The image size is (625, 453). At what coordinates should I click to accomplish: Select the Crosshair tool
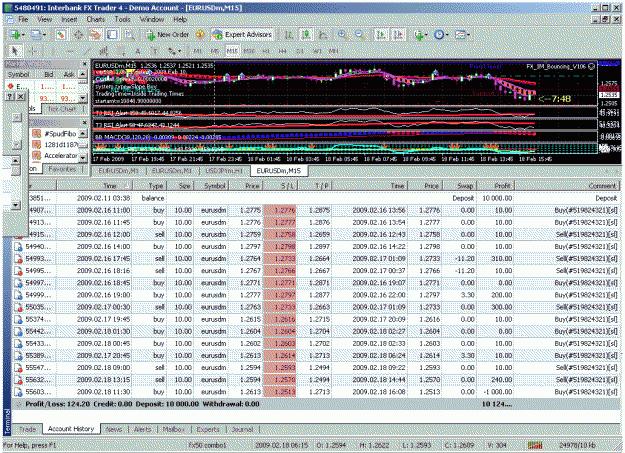(32, 51)
